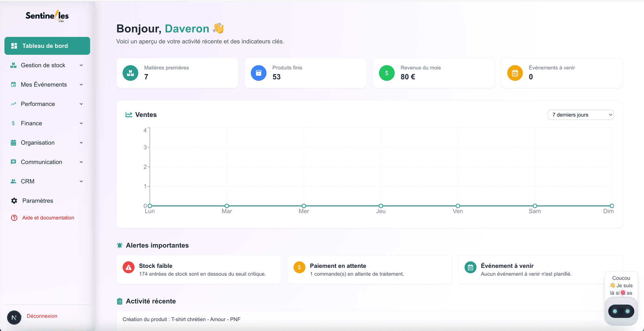Click the red Stock faible warning icon

point(128,267)
